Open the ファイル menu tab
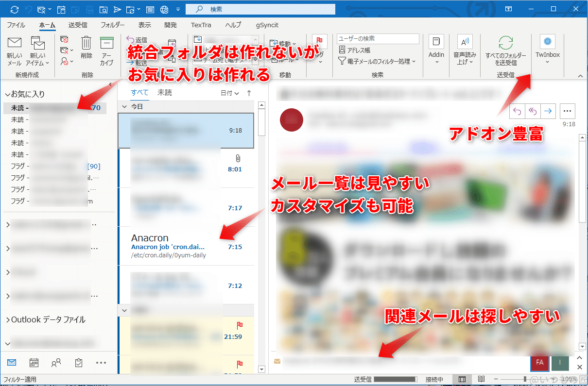Screen dimensions: 588x386 (x=16, y=25)
